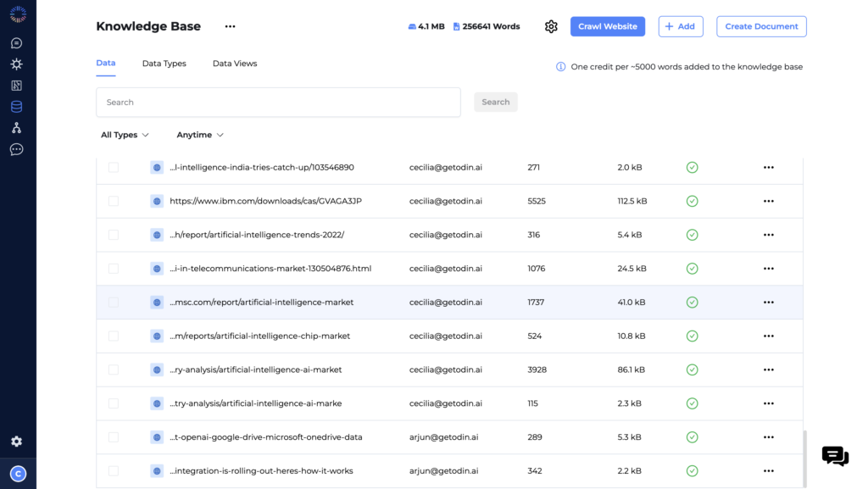Select checkbox for openai-google-drive-microsoft-onedrive-data row

coord(114,437)
